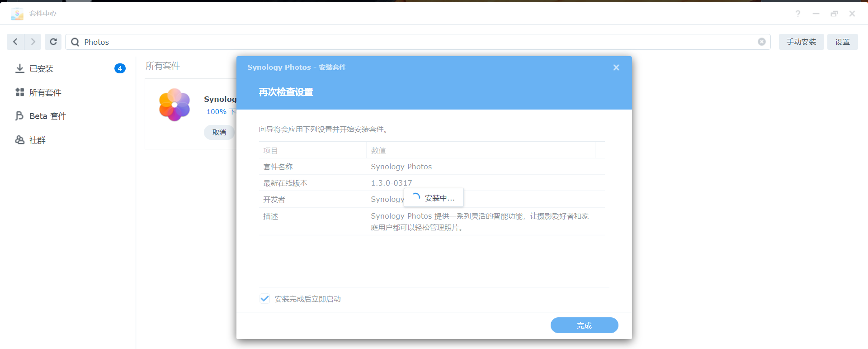The height and width of the screenshot is (349, 868).
Task: Click the 数值 column header
Action: [x=481, y=150]
